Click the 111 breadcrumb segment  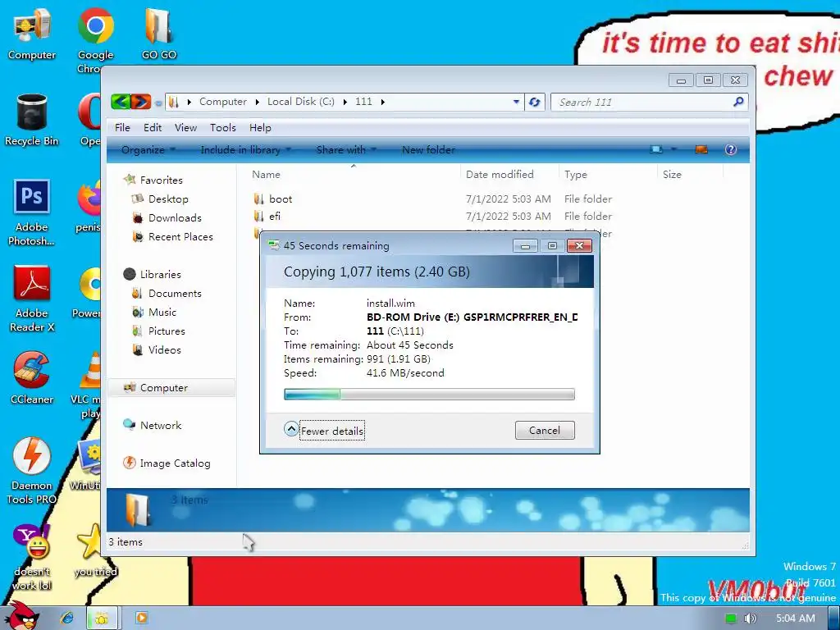363,102
